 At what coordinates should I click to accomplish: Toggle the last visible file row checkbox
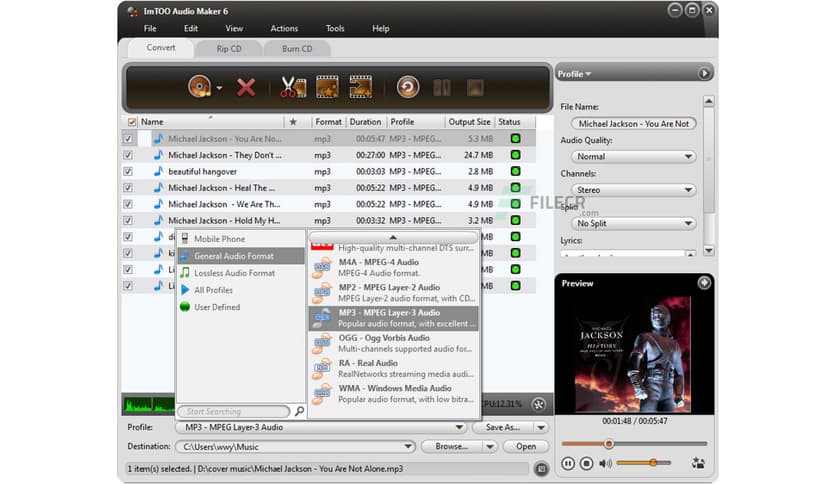click(x=128, y=286)
